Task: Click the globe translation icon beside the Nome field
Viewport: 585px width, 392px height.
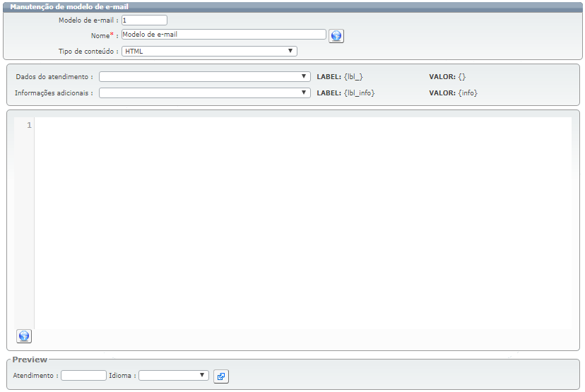Action: point(336,36)
